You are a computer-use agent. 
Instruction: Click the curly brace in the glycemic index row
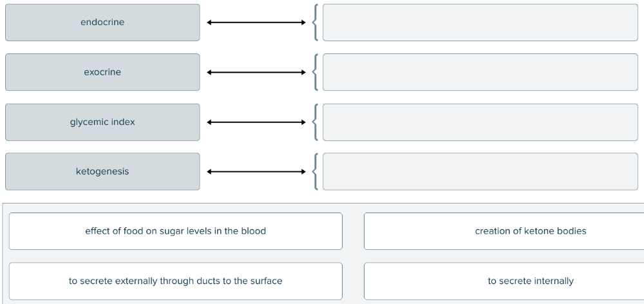(314, 122)
